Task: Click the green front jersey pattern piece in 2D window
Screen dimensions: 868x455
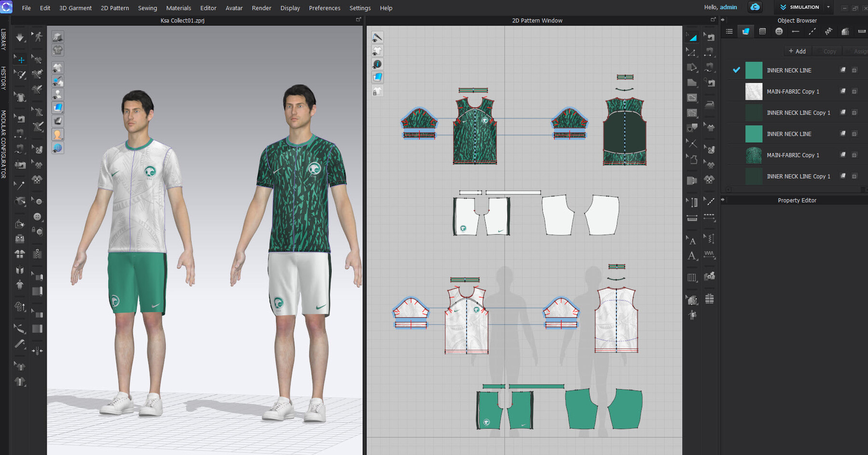Action: [x=475, y=131]
